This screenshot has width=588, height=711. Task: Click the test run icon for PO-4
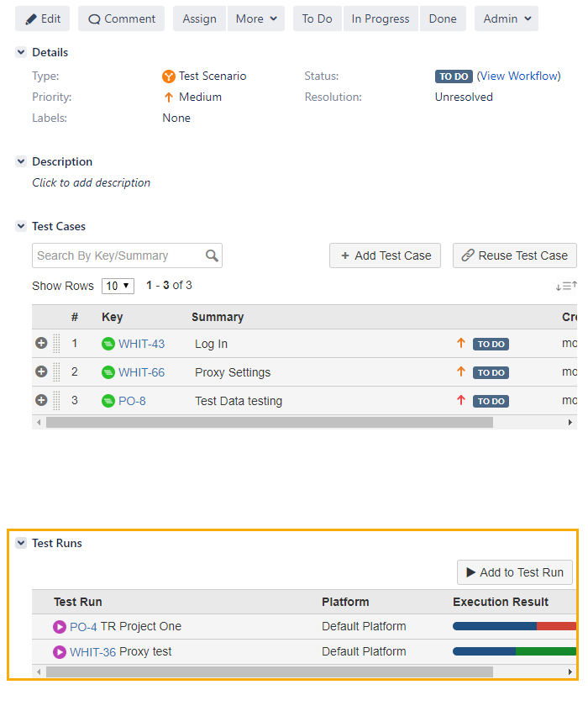(x=60, y=627)
